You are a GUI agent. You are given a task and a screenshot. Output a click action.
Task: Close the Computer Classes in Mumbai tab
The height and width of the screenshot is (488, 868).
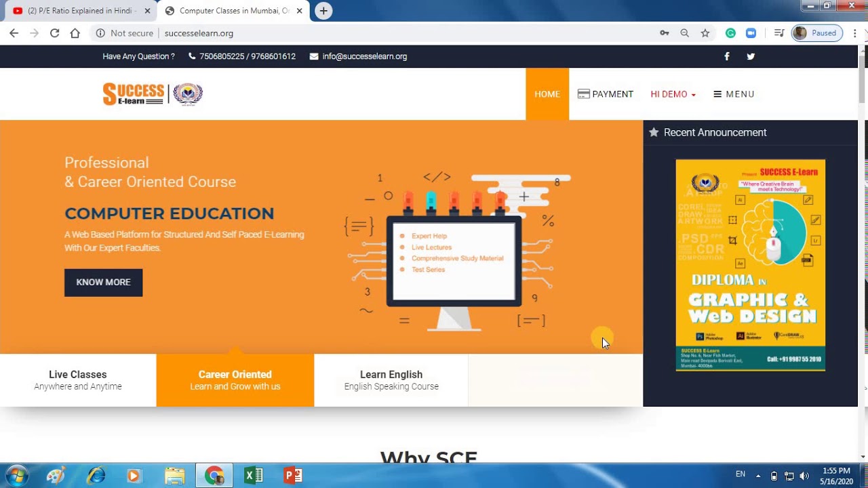[x=299, y=11]
